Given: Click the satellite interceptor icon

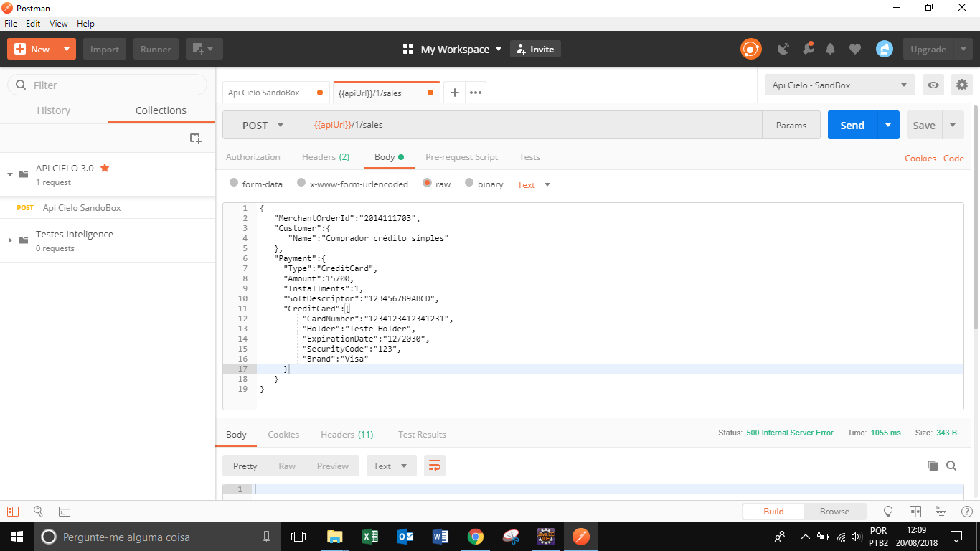Looking at the screenshot, I should 783,49.
